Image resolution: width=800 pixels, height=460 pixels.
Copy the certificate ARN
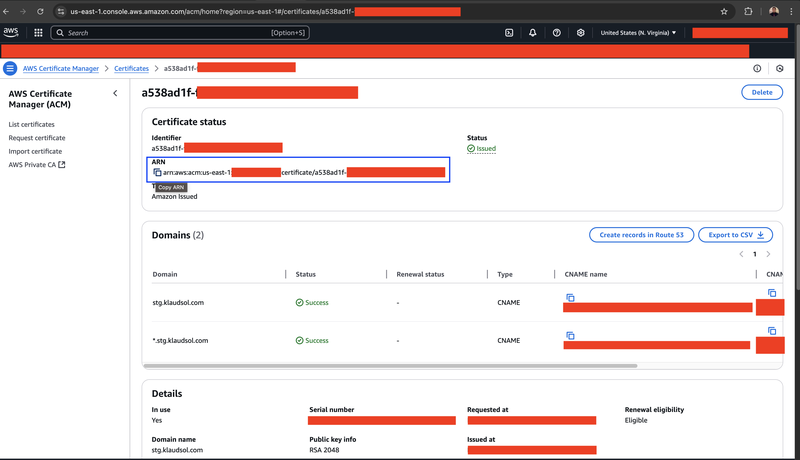pos(157,172)
